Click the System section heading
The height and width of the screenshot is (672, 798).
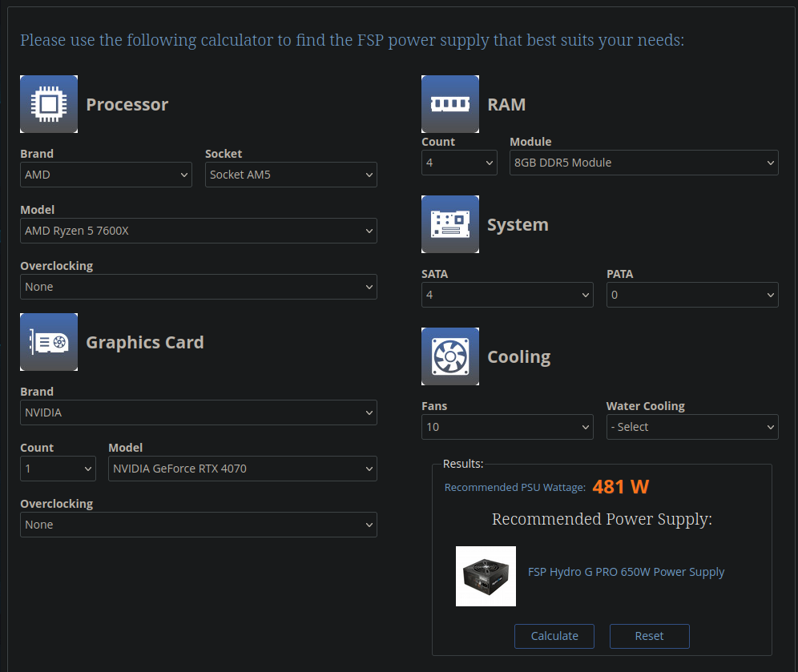(518, 225)
